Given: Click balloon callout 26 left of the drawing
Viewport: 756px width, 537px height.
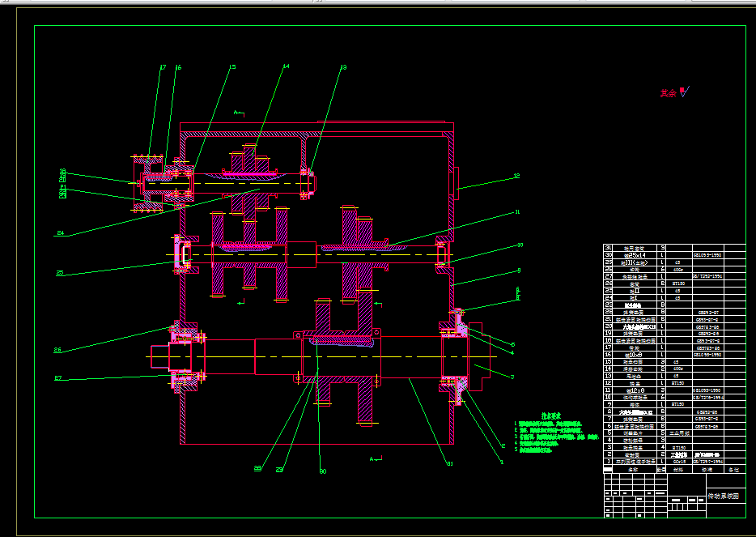Looking at the screenshot, I should 57,351.
